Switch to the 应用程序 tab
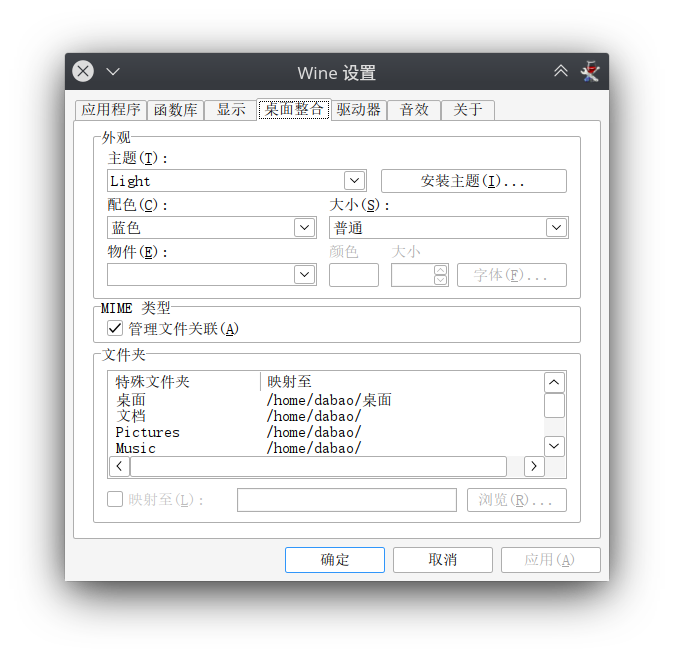Image resolution: width=674 pixels, height=658 pixels. (x=111, y=110)
